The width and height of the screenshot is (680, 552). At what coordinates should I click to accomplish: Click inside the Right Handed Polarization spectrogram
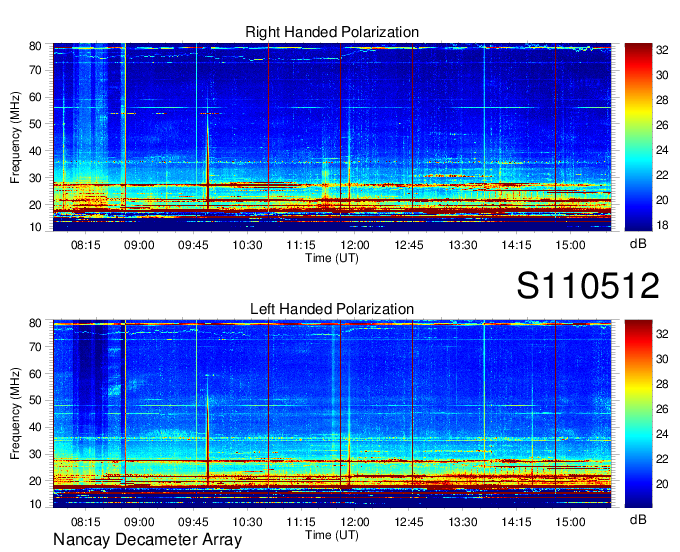[332, 137]
